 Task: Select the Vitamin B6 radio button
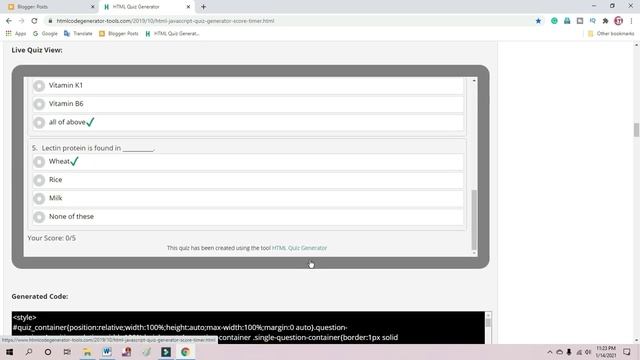[x=39, y=104]
